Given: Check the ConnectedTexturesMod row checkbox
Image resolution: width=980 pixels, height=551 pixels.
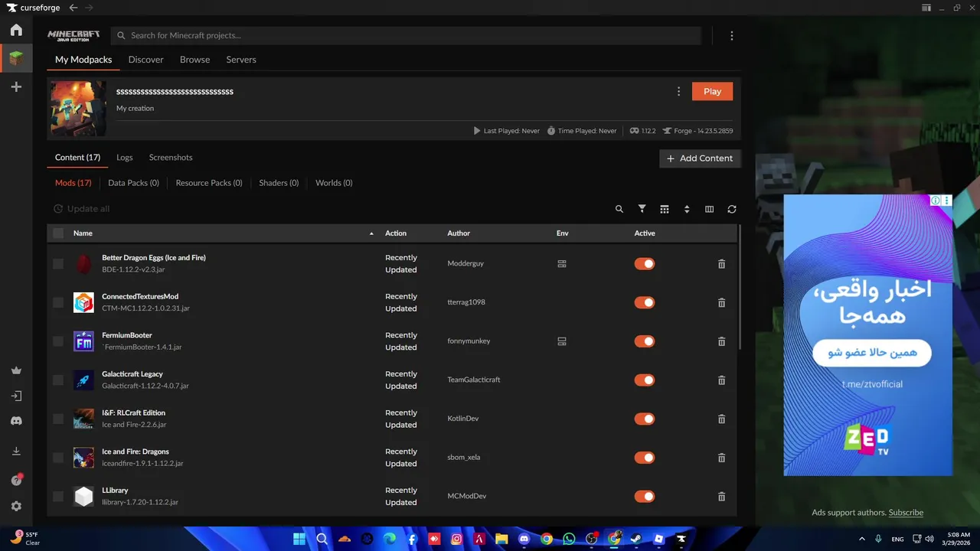Looking at the screenshot, I should click(x=58, y=303).
